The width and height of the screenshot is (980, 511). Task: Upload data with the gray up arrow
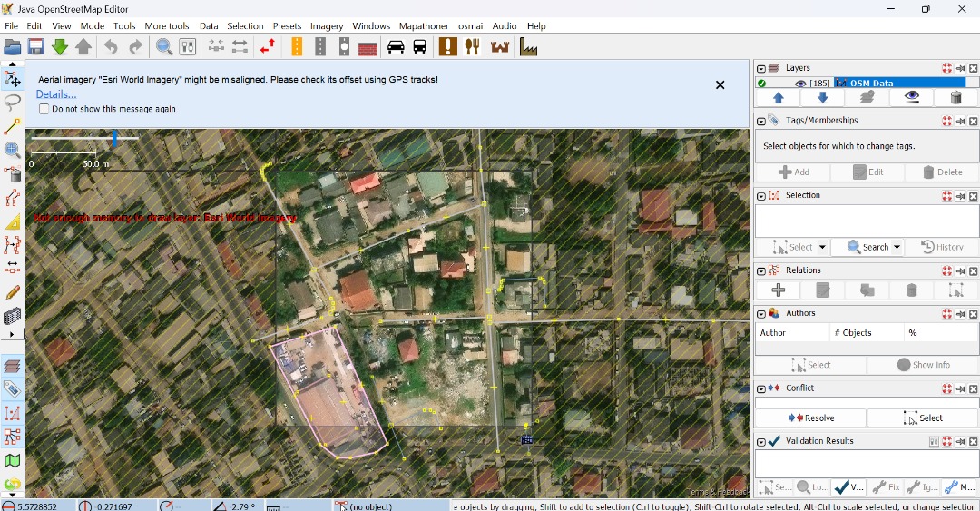(x=83, y=47)
